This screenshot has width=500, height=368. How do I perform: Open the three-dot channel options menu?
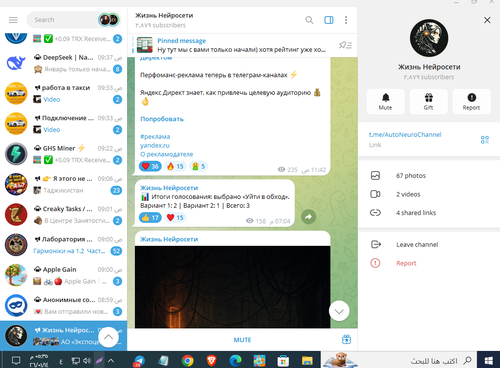[x=346, y=20]
